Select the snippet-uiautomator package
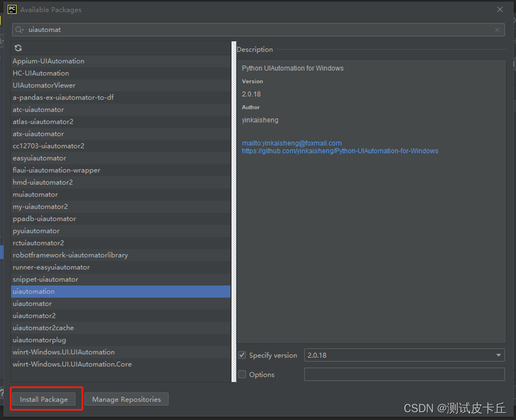This screenshot has width=516, height=420. 120,279
